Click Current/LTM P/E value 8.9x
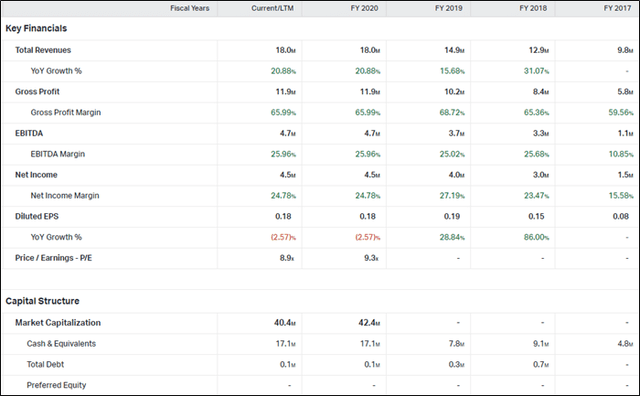The image size is (640, 396). click(287, 258)
